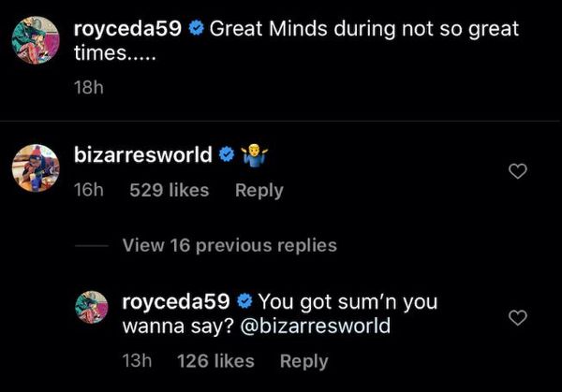Open bizarresworld username on the comment
Image resolution: width=562 pixels, height=392 pixels.
[143, 154]
